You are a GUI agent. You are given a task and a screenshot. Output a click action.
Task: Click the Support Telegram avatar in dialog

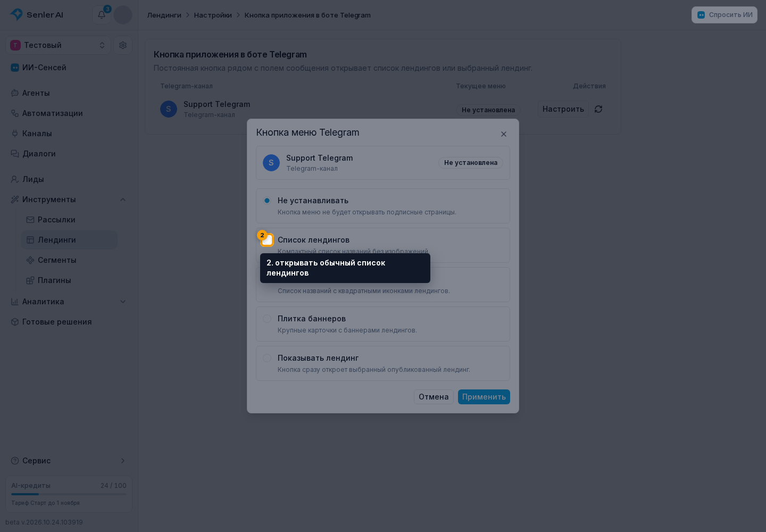[x=271, y=163]
